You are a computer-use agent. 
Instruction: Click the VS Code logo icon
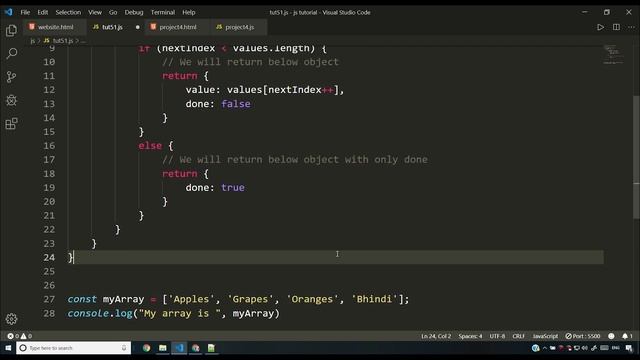click(x=9, y=12)
